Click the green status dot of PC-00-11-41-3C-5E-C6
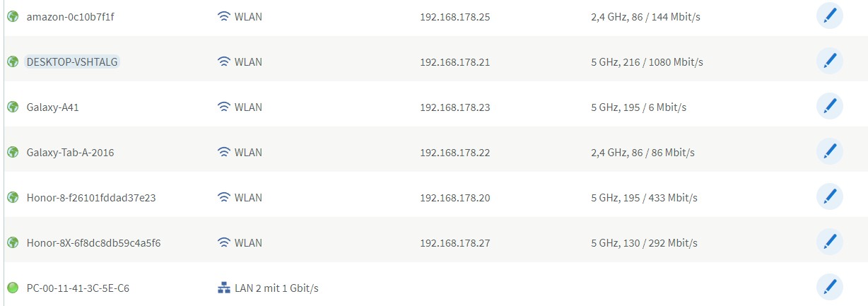Image resolution: width=868 pixels, height=306 pixels. click(x=13, y=288)
